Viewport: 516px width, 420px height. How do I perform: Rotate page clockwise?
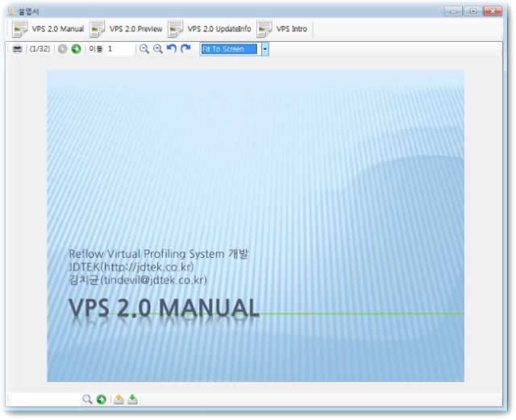tap(185, 48)
